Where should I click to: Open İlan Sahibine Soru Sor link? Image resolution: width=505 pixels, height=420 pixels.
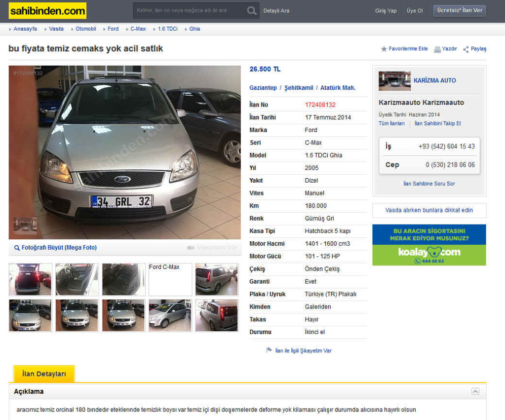point(429,184)
